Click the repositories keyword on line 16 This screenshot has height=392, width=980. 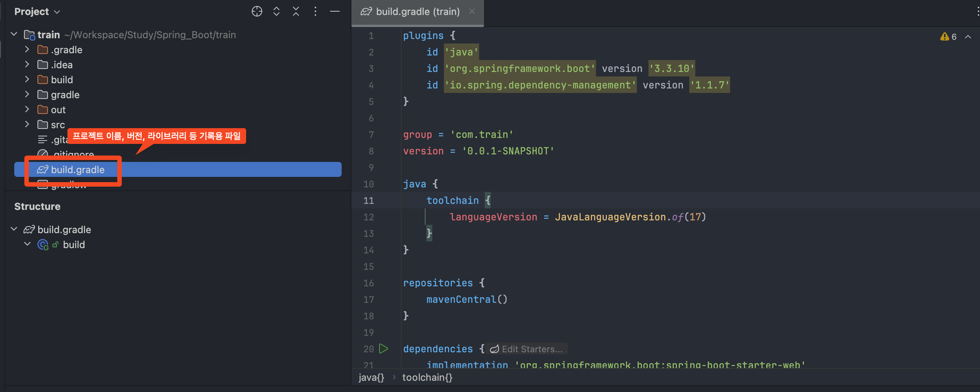438,283
